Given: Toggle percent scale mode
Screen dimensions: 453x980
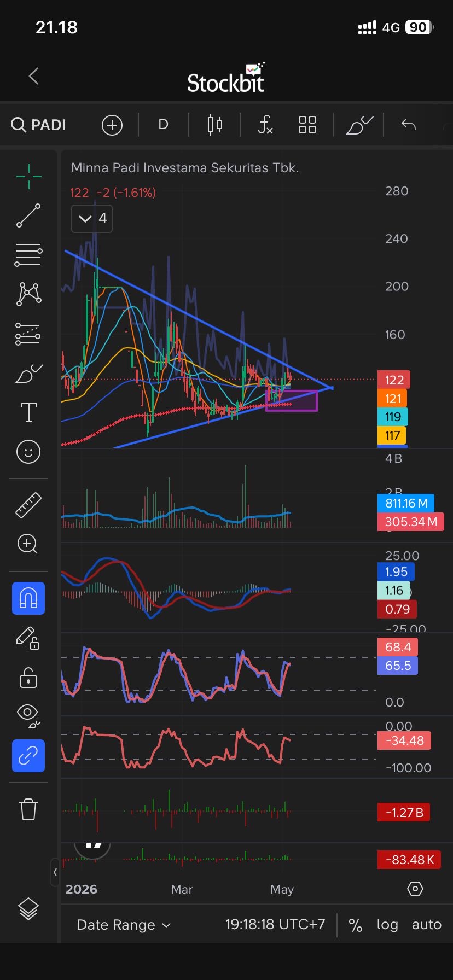Looking at the screenshot, I should pyautogui.click(x=356, y=925).
